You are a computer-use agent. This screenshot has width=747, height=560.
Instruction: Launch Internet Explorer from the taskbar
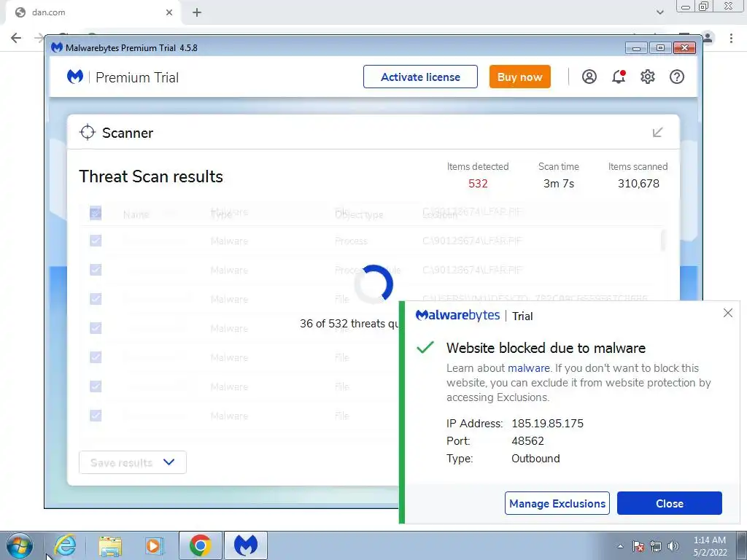65,545
